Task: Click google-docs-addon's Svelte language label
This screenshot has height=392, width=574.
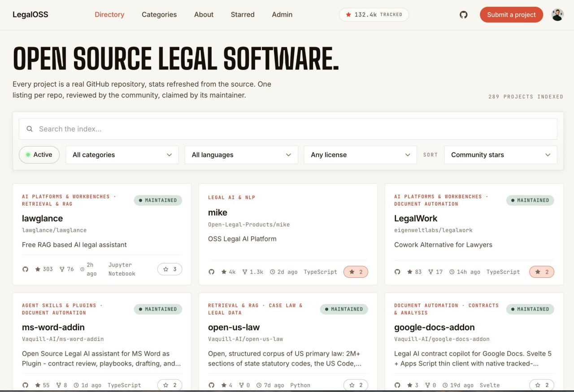Action: pos(490,385)
